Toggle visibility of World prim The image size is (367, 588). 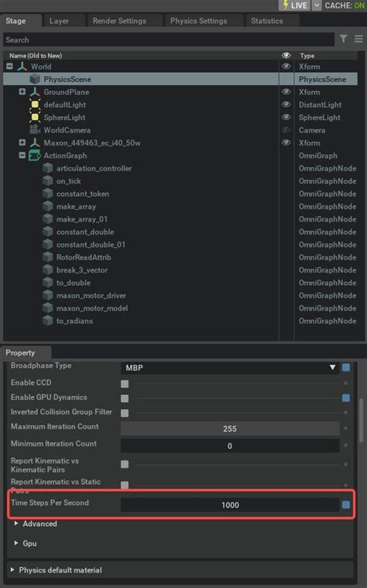point(286,67)
